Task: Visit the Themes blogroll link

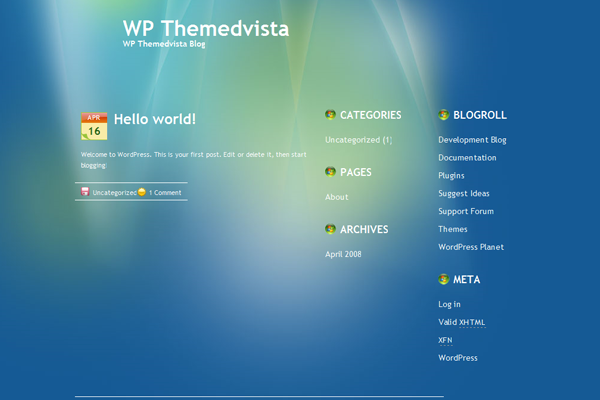Action: 453,229
